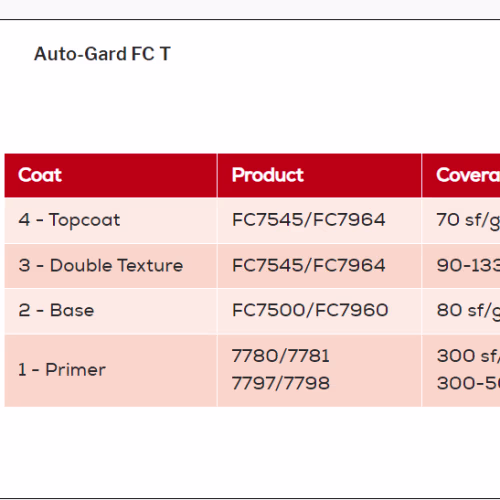Click the 90-133 coverage value
Image resolution: width=500 pixels, height=500 pixels.
click(468, 266)
